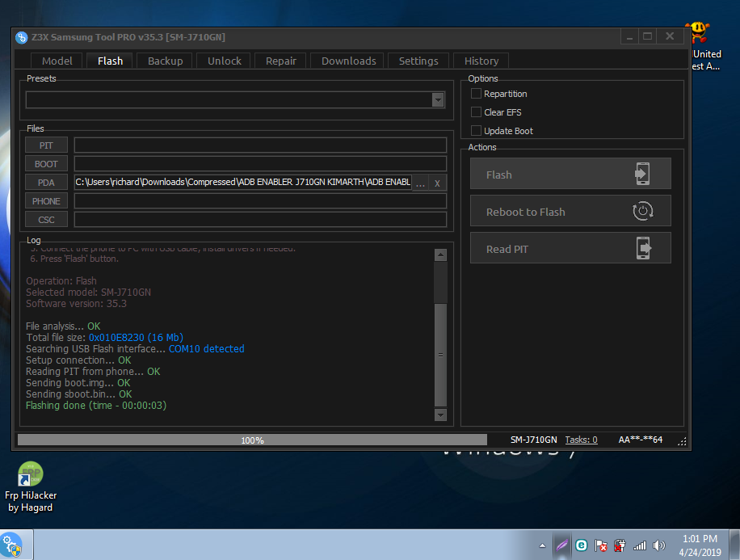This screenshot has height=560, width=740.
Task: Click the Reboot to Flash button
Action: point(570,211)
